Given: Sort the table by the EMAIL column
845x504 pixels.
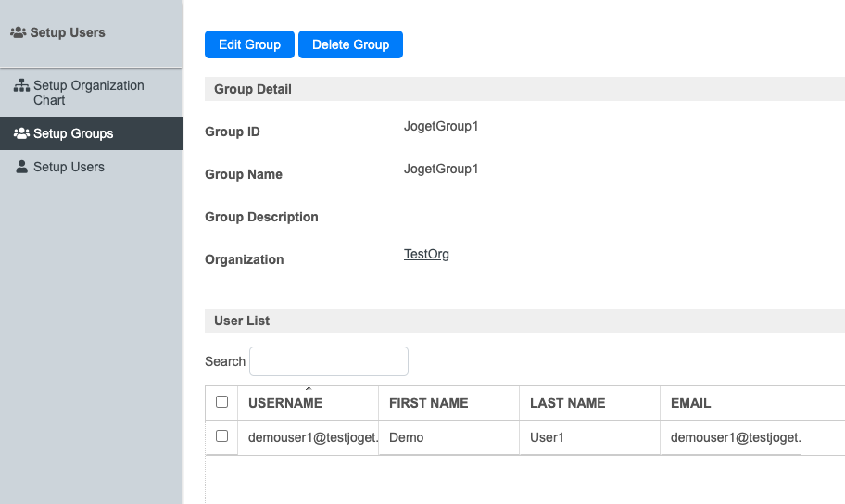Looking at the screenshot, I should click(x=690, y=403).
